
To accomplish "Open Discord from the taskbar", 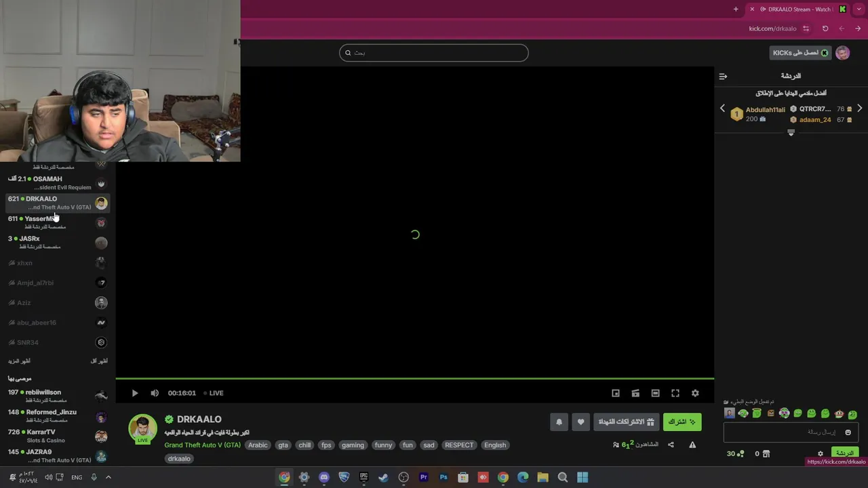I will point(324,477).
